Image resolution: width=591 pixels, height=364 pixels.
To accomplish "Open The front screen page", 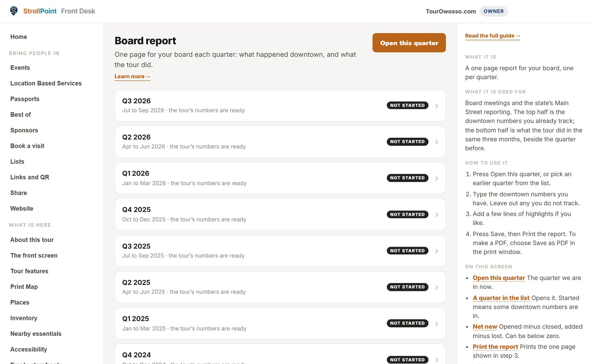I will coord(34,255).
